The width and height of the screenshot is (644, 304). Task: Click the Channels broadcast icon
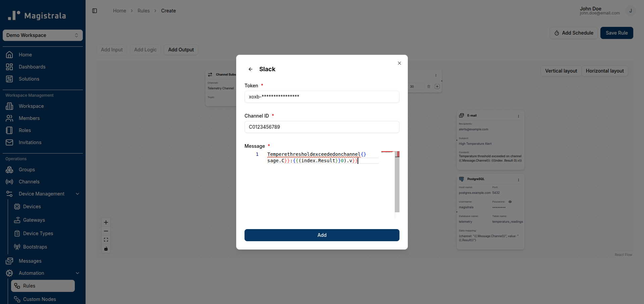point(9,182)
